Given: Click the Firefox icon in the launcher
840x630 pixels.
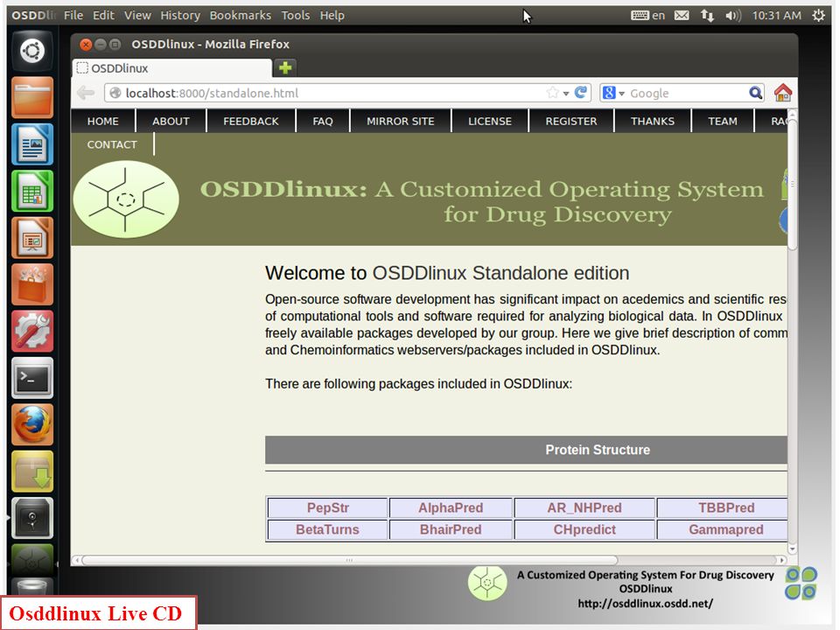Looking at the screenshot, I should point(32,425).
